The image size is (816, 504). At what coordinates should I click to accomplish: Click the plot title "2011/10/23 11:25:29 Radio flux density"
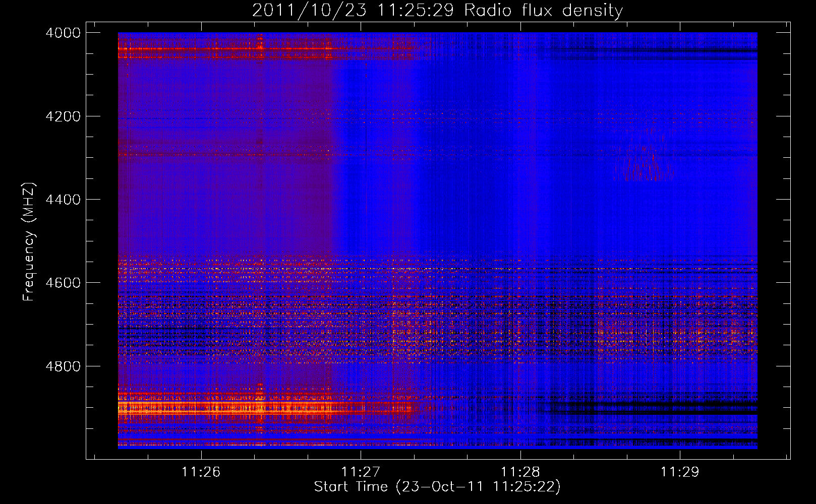coord(438,11)
